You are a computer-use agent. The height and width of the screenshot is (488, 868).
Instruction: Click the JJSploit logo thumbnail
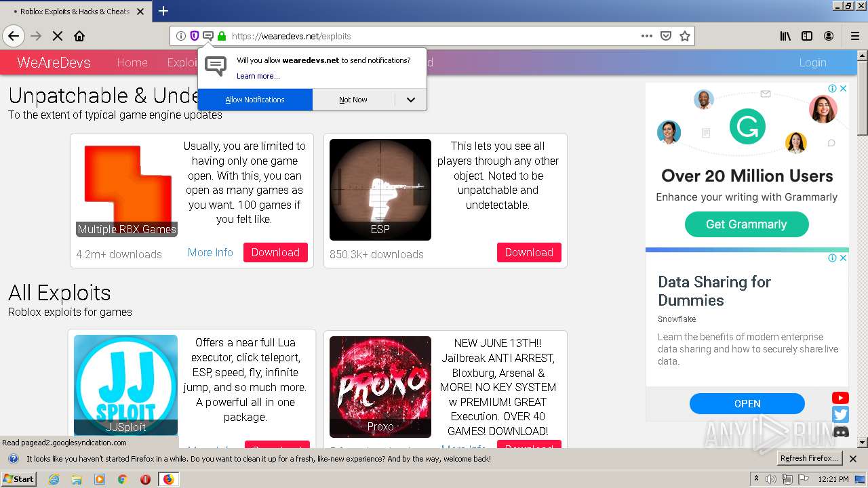[x=126, y=385]
